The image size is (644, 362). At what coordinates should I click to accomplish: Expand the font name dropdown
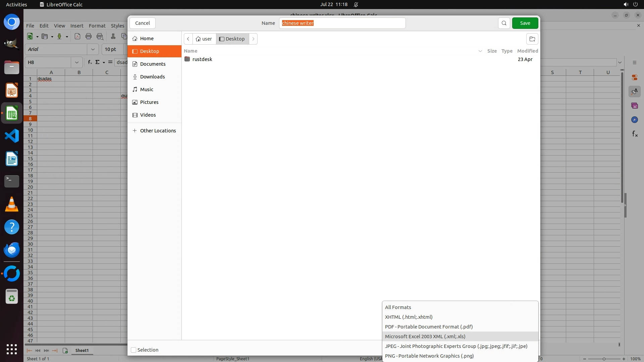pyautogui.click(x=93, y=49)
